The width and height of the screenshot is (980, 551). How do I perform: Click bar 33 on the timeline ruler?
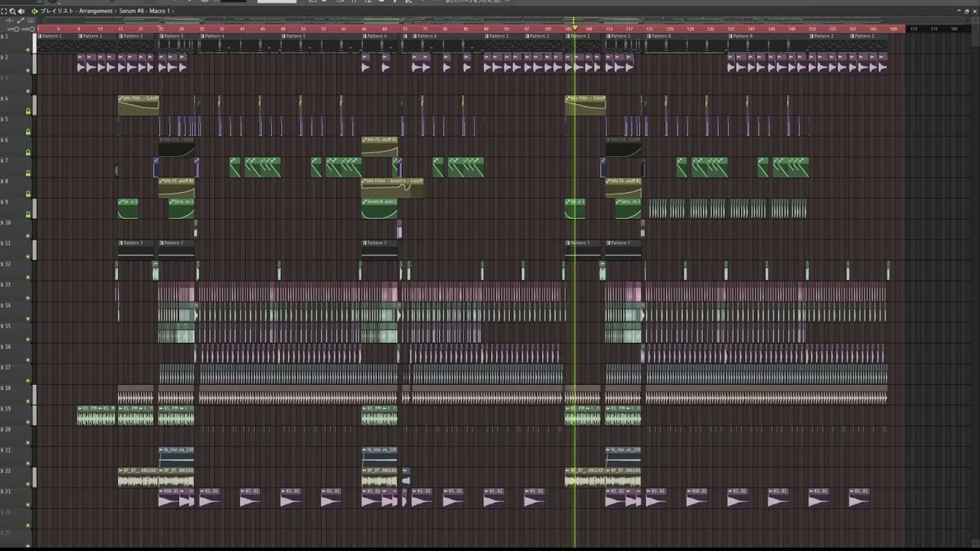[x=201, y=29]
